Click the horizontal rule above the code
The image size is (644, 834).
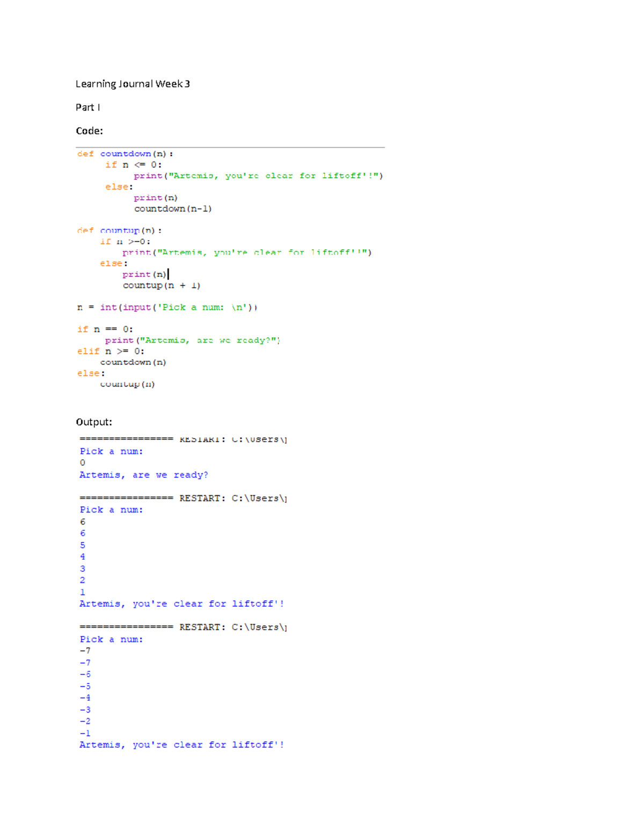230,147
